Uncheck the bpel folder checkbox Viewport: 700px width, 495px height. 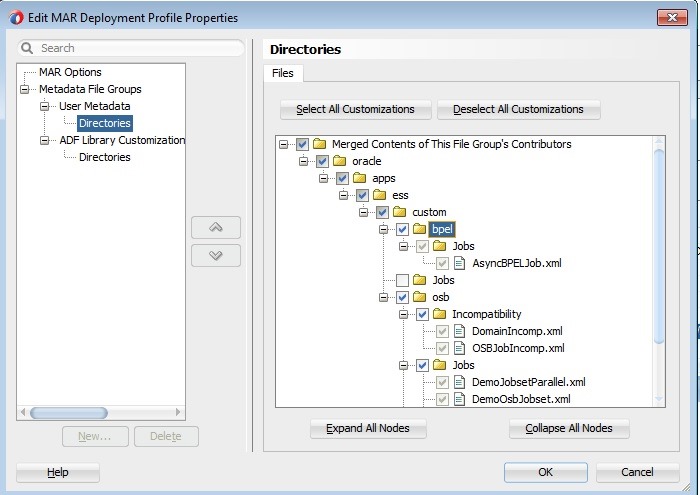(x=402, y=229)
